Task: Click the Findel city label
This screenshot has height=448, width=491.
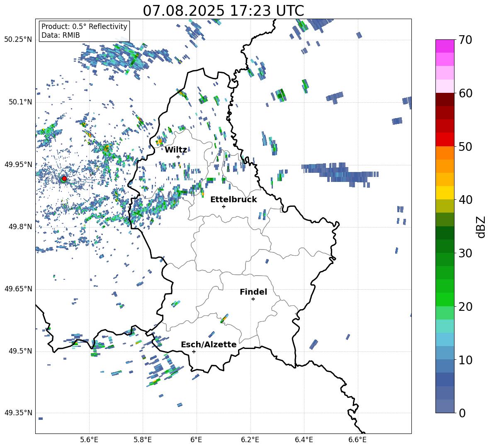Action: tap(253, 292)
